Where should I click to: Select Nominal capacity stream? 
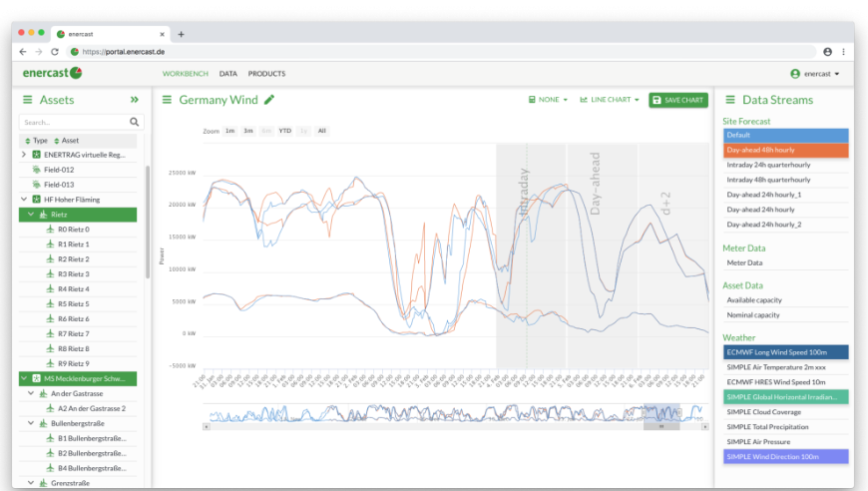tap(785, 315)
